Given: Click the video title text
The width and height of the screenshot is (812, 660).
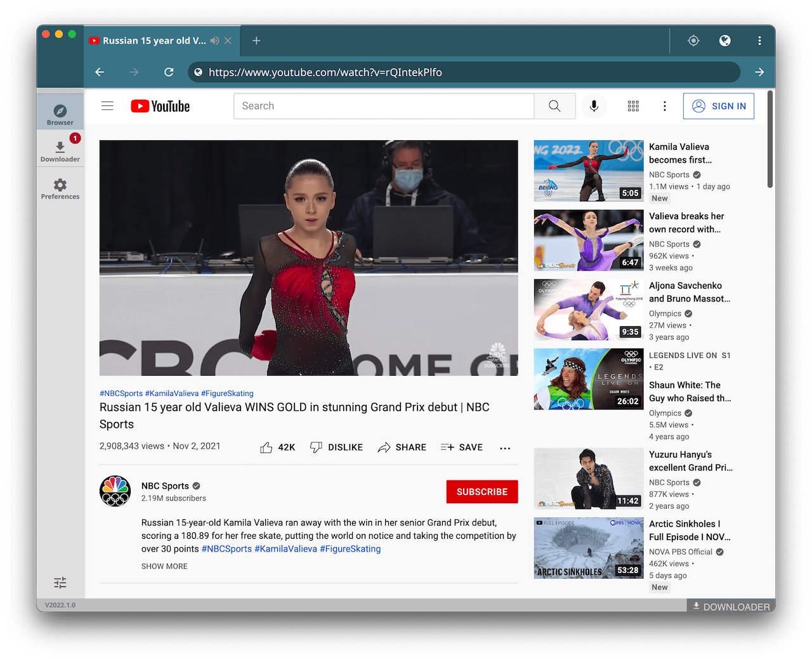Looking at the screenshot, I should click(x=294, y=416).
